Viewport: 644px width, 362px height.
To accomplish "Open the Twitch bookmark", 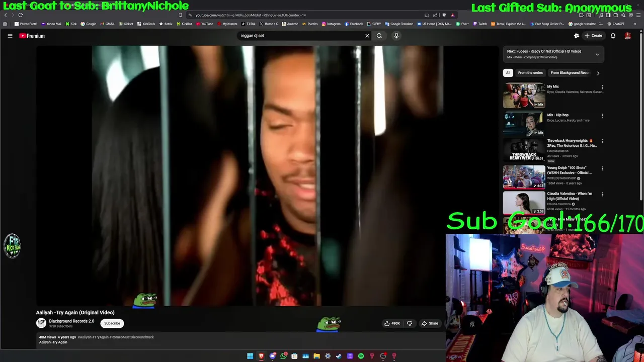I will coord(480,24).
